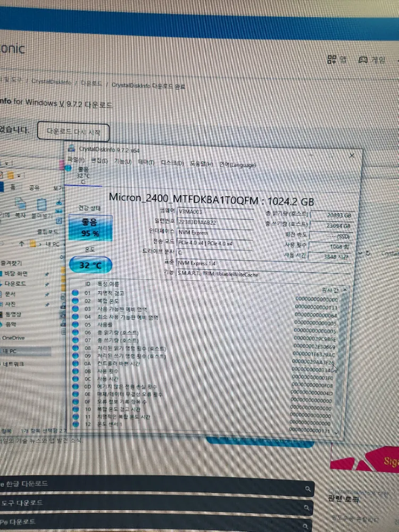Open quick access toolbar dropdown in File Explorer
The height and width of the screenshot is (532, 399).
[x=19, y=176]
